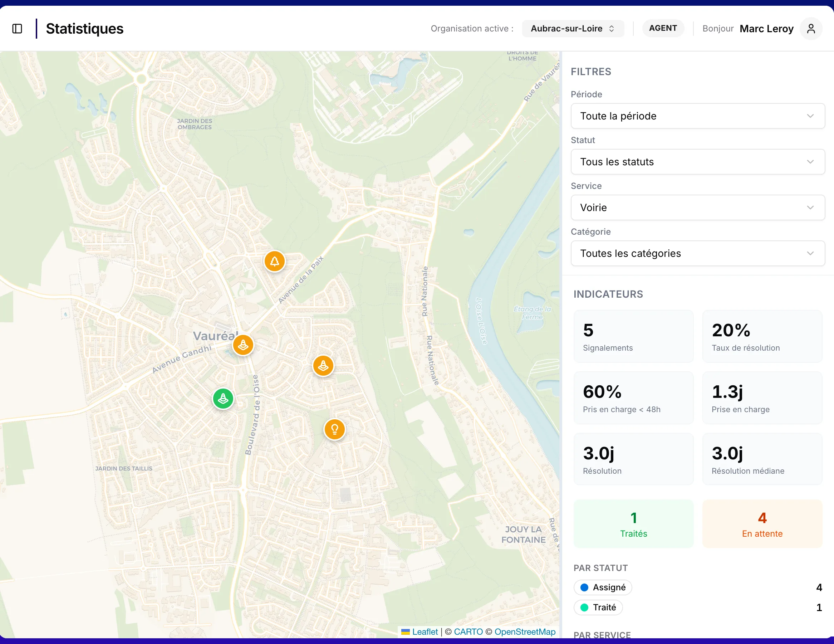This screenshot has height=644, width=834.
Task: Click the Résolution médiane indicator card
Action: [762, 459]
